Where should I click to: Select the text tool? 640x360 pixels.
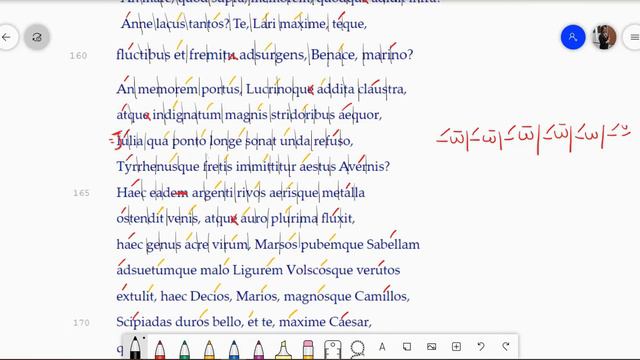(382, 347)
